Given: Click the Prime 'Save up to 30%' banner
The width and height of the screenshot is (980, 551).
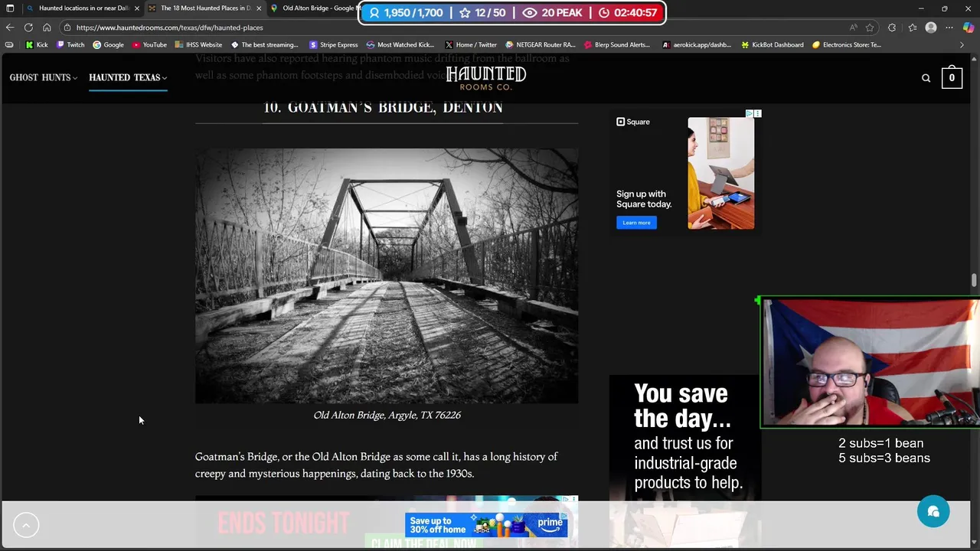Looking at the screenshot, I should pyautogui.click(x=487, y=525).
